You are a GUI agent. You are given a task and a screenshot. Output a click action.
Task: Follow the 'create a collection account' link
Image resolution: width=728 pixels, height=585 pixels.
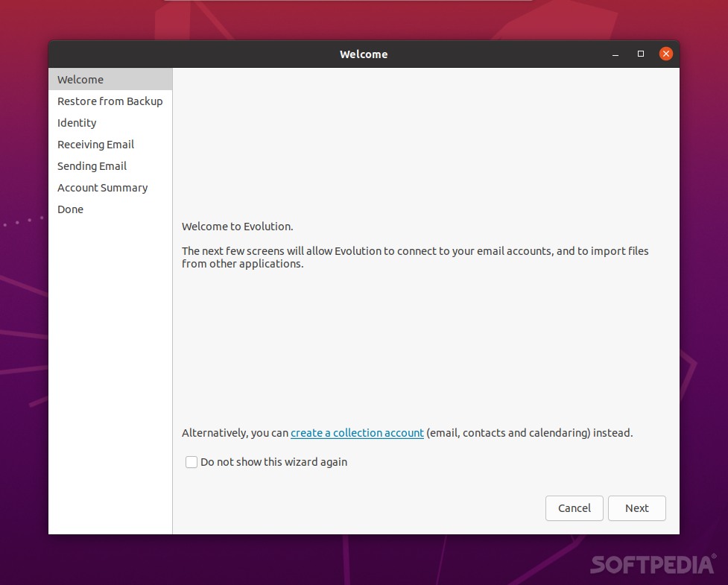point(357,433)
